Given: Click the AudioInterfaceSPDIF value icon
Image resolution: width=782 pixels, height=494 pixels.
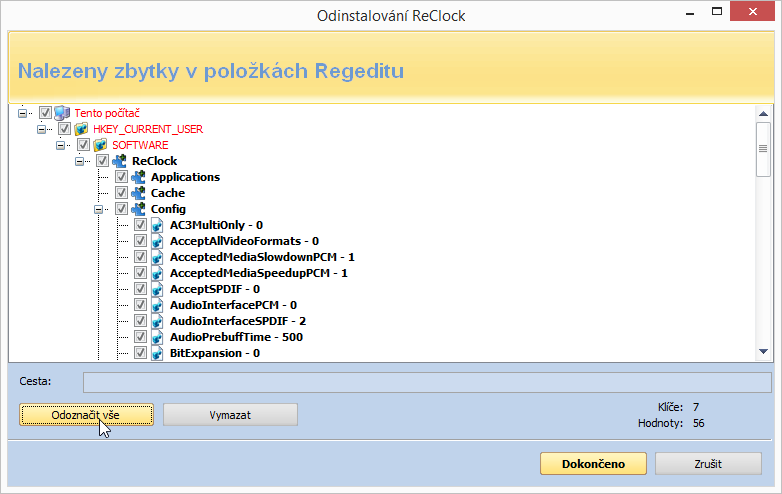Looking at the screenshot, I should [157, 321].
